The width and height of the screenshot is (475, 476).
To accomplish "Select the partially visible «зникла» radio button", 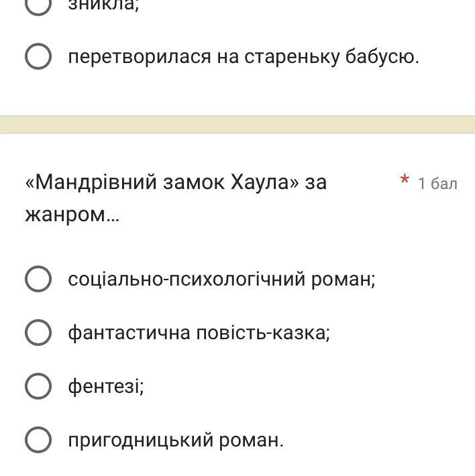I will (38, 5).
